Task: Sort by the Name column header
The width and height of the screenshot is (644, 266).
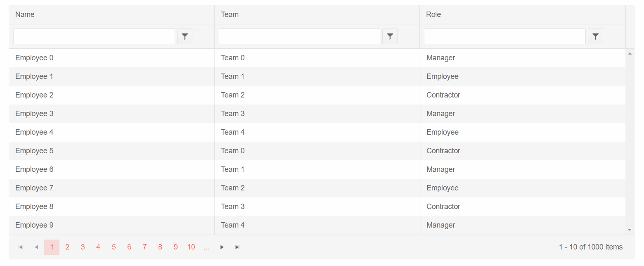Action: click(x=111, y=14)
